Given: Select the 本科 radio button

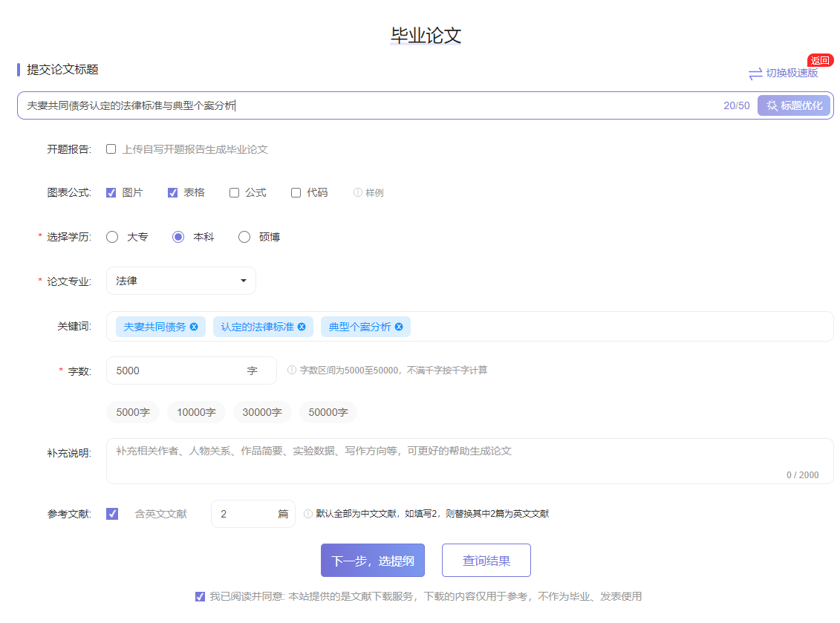Looking at the screenshot, I should (x=178, y=237).
